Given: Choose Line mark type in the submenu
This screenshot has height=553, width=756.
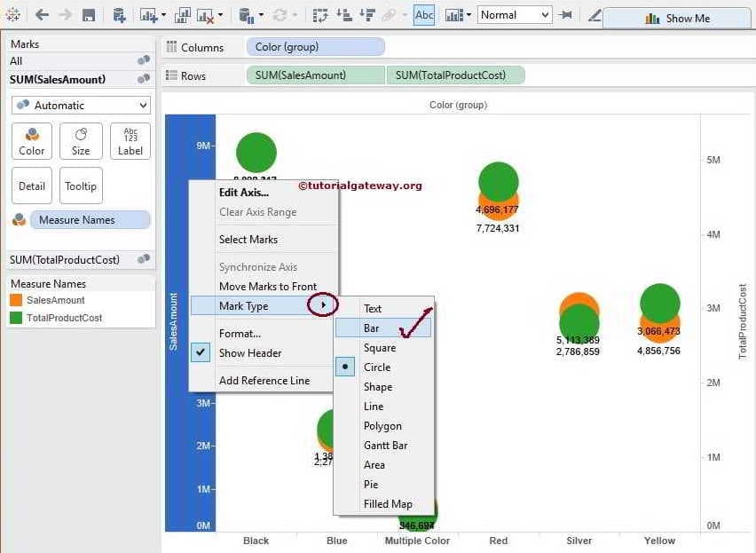Looking at the screenshot, I should (385, 407).
